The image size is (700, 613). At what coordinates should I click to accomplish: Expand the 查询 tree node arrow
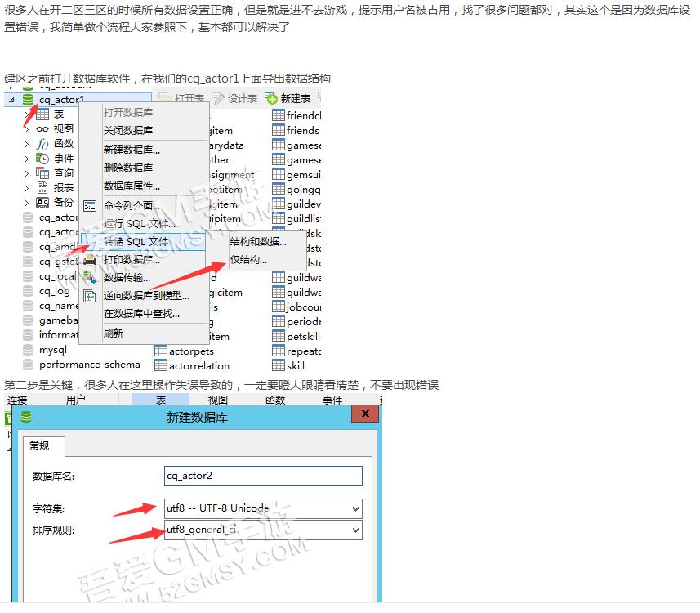coord(26,173)
